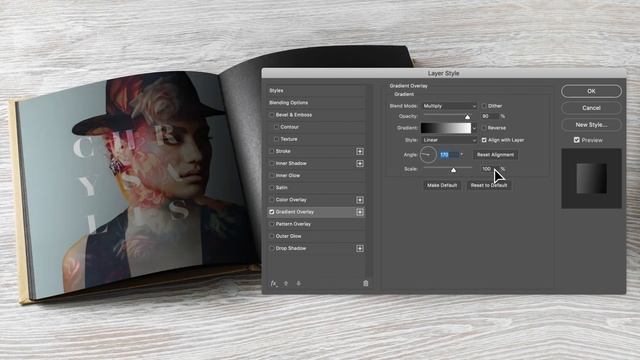Select Satin row label
The width and height of the screenshot is (640, 360).
click(282, 188)
